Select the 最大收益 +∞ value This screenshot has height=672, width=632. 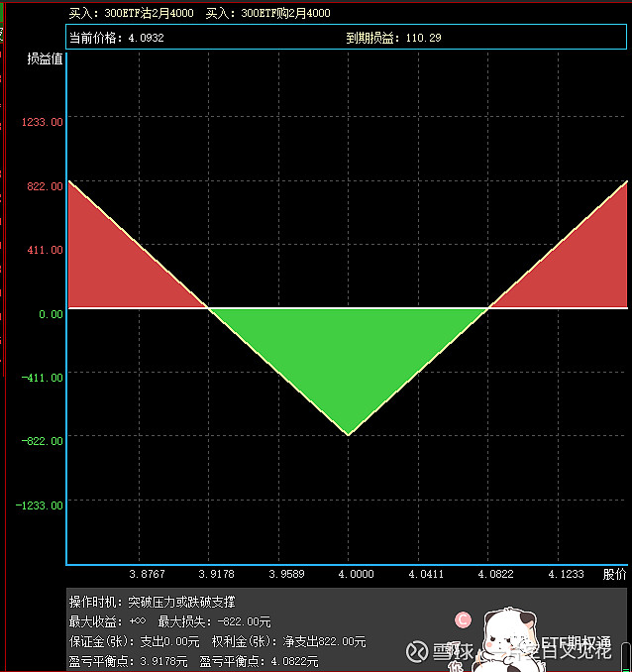(108, 621)
